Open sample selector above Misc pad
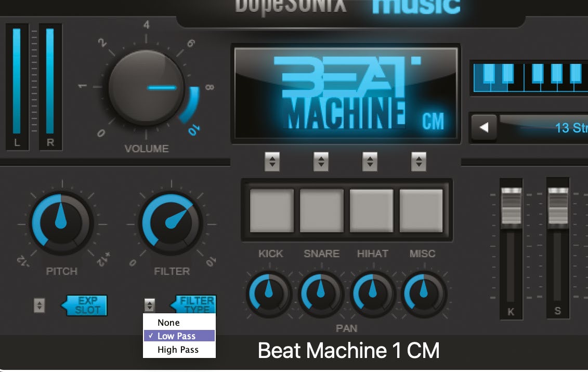 click(x=419, y=162)
